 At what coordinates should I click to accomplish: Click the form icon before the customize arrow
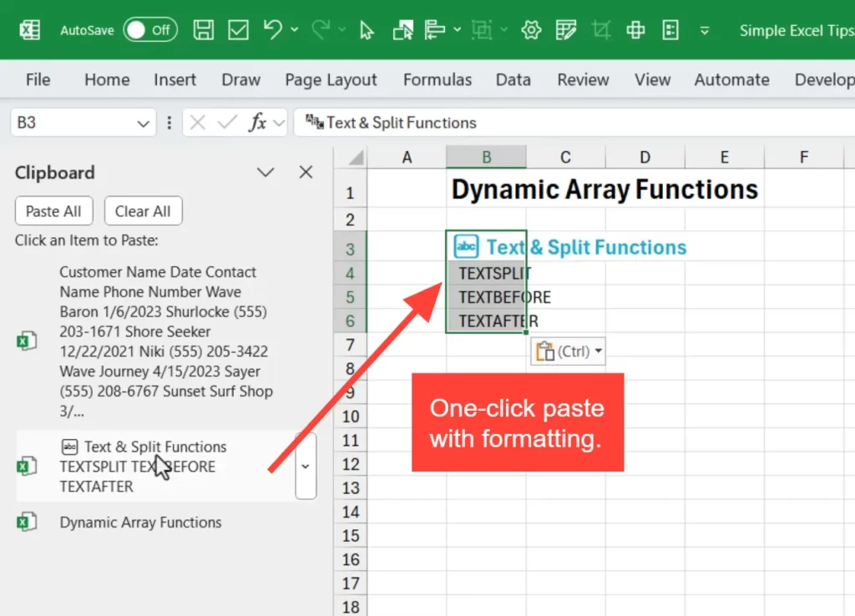[670, 30]
